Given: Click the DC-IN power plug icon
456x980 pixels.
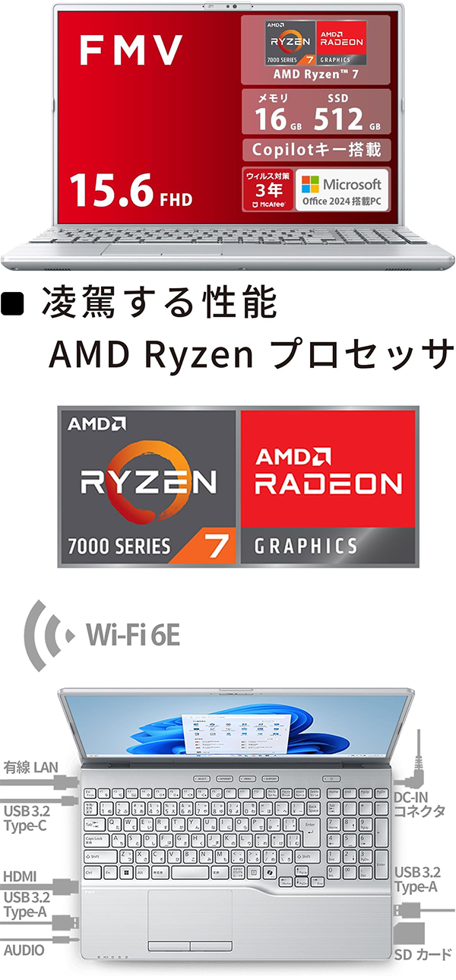Looking at the screenshot, I should tap(416, 757).
